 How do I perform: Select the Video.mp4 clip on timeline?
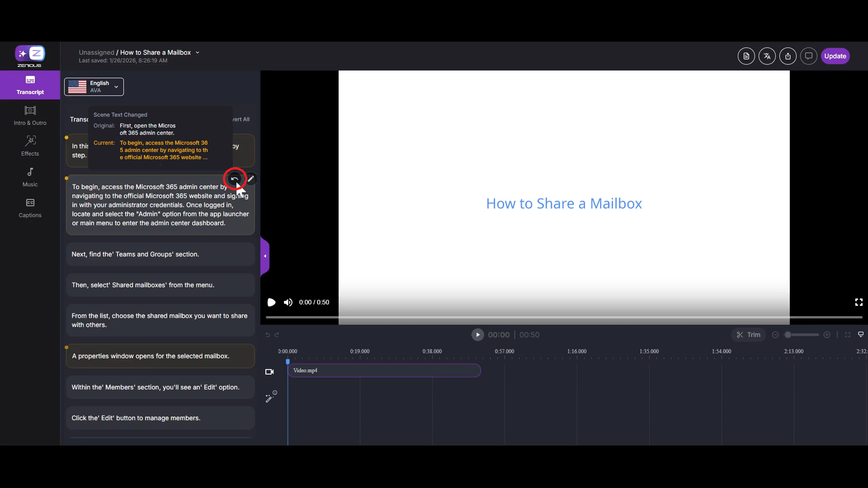point(384,371)
